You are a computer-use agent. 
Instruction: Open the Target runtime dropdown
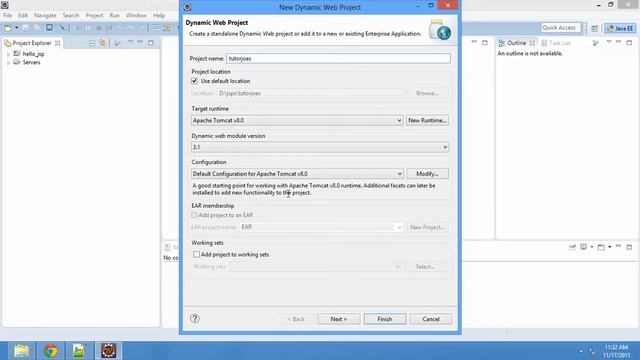click(297, 120)
